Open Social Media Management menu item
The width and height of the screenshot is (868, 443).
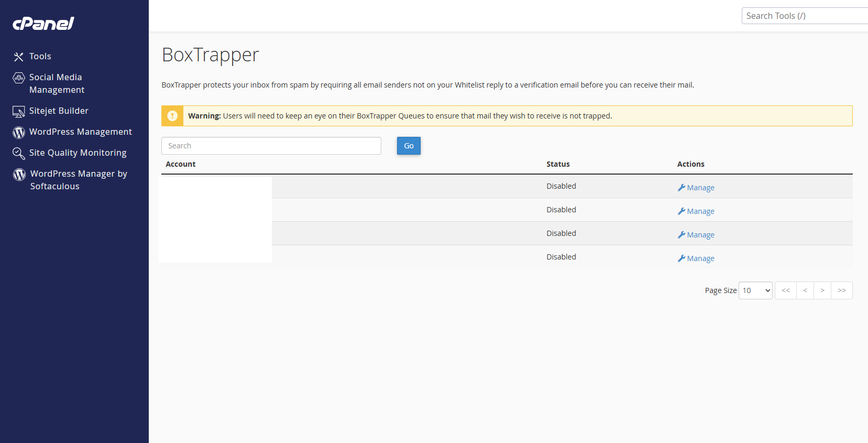[57, 83]
